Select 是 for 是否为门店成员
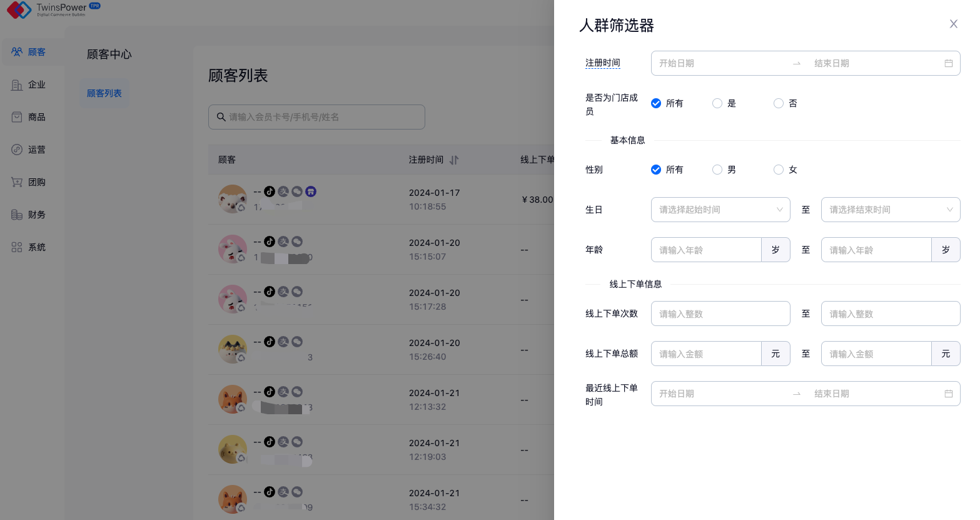The width and height of the screenshot is (980, 520). [717, 103]
